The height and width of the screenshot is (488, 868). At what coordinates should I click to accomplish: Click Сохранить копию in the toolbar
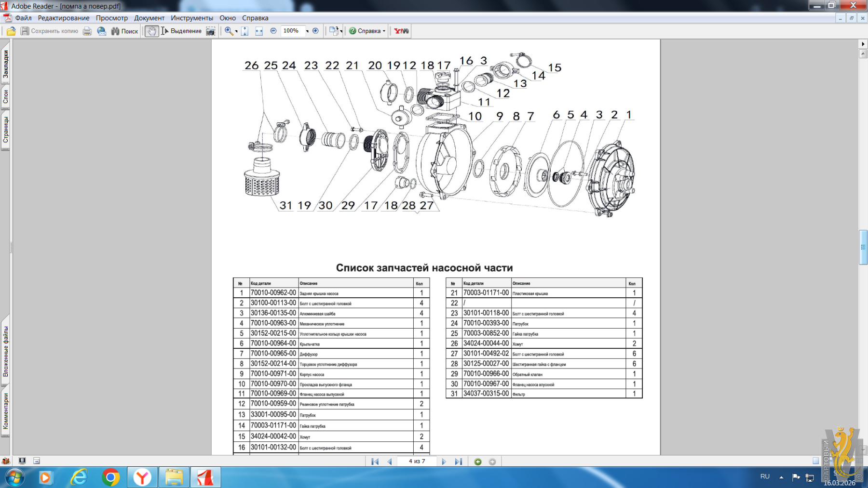coord(49,31)
